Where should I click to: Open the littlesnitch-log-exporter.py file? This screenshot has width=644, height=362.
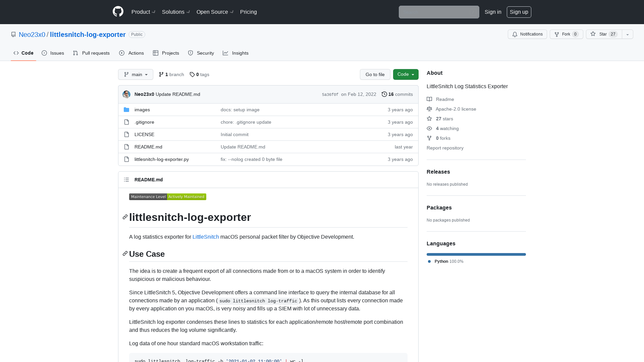coord(162,159)
